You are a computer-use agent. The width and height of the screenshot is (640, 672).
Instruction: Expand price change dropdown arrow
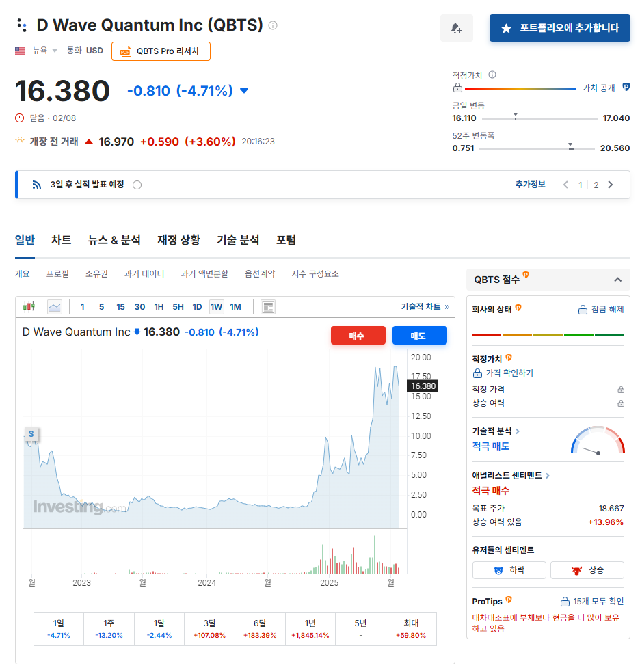point(244,91)
